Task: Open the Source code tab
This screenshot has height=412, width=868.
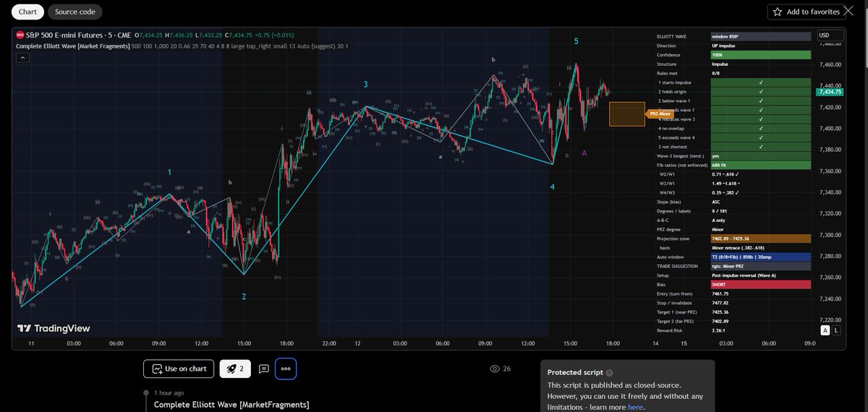Action: point(76,12)
